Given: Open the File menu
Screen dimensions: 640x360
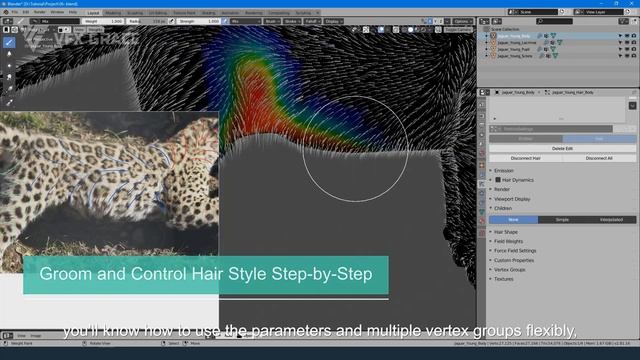Looking at the screenshot, I should 15,12.
